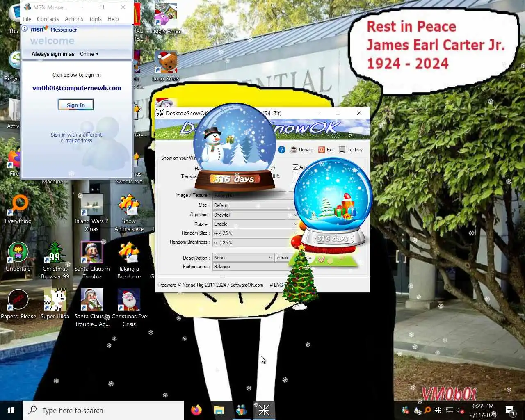Switch to MSN Messenger taskbar button
525x420 pixels.
(242, 410)
